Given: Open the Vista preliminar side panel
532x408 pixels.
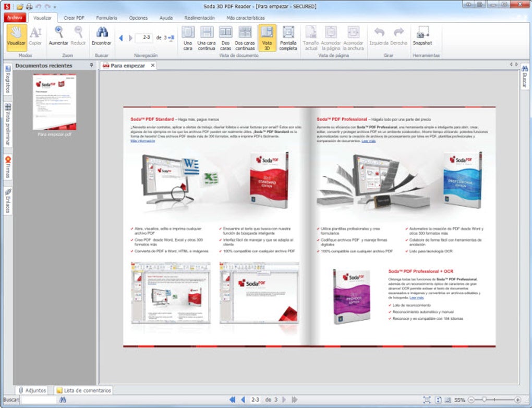Looking at the screenshot, I should click(8, 124).
